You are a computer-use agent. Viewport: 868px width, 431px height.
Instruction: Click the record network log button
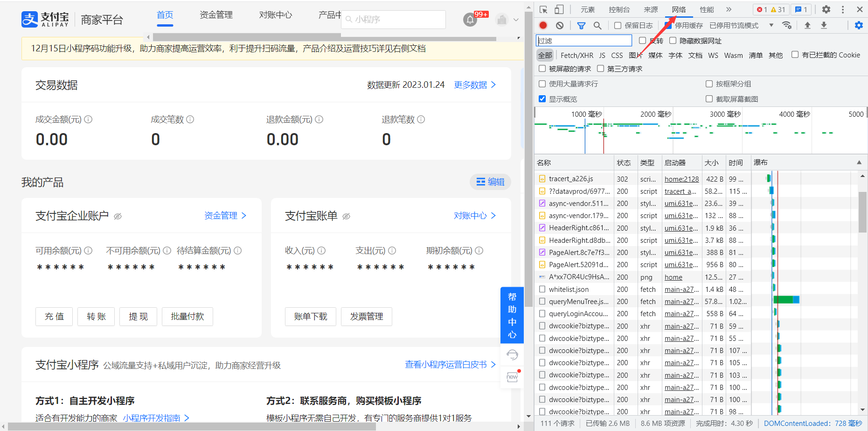click(543, 25)
